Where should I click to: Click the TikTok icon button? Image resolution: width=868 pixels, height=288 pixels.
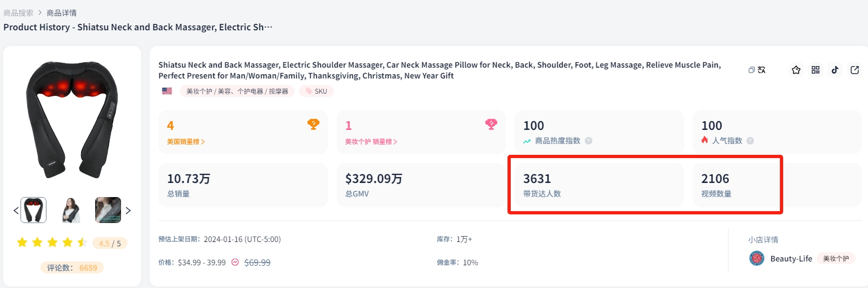835,70
